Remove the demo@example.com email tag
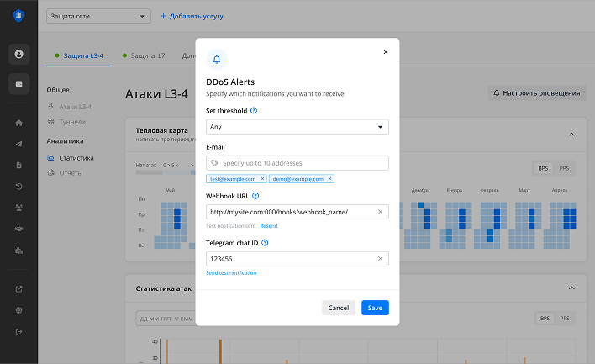 329,179
